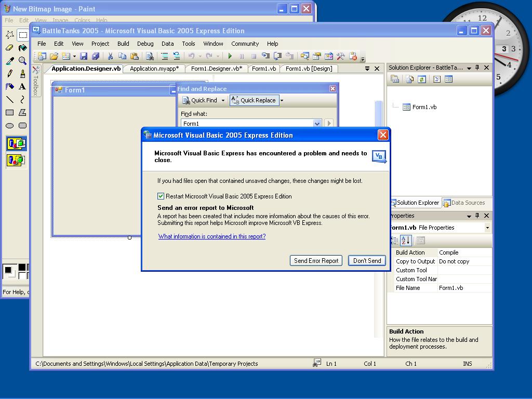Open Properties Window from main toolbar icon
This screenshot has width=532, height=399.
[316, 56]
